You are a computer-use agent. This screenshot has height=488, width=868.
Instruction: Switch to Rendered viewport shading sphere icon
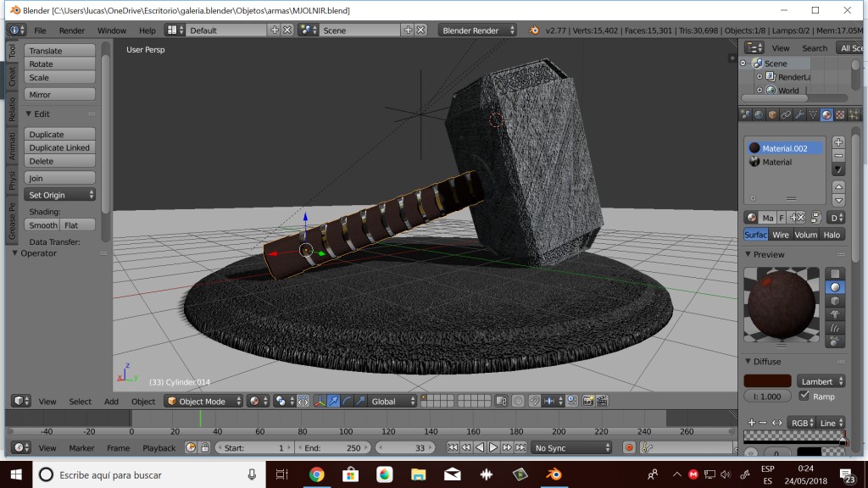coord(256,401)
